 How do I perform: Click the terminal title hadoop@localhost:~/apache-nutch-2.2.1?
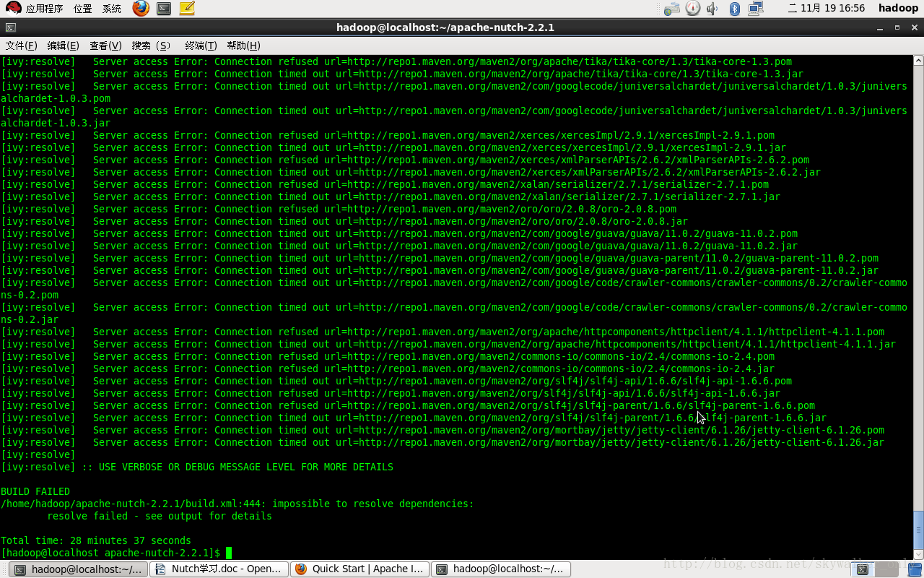[x=445, y=27]
